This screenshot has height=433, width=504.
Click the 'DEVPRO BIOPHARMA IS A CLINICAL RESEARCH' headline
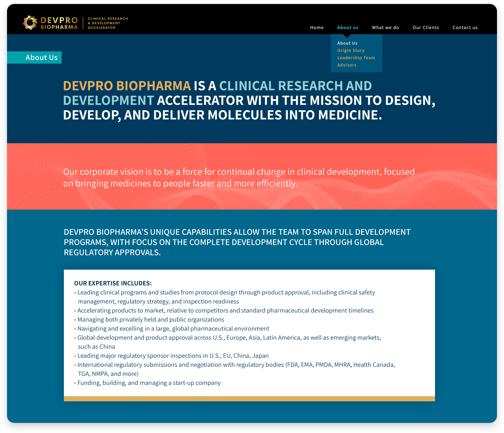click(249, 100)
